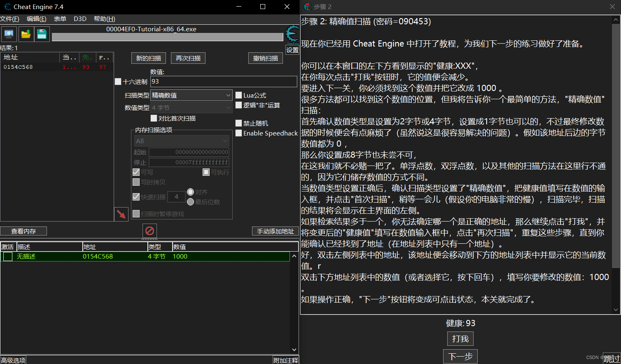
Task: Select 最后位数 radio button
Action: click(x=190, y=202)
